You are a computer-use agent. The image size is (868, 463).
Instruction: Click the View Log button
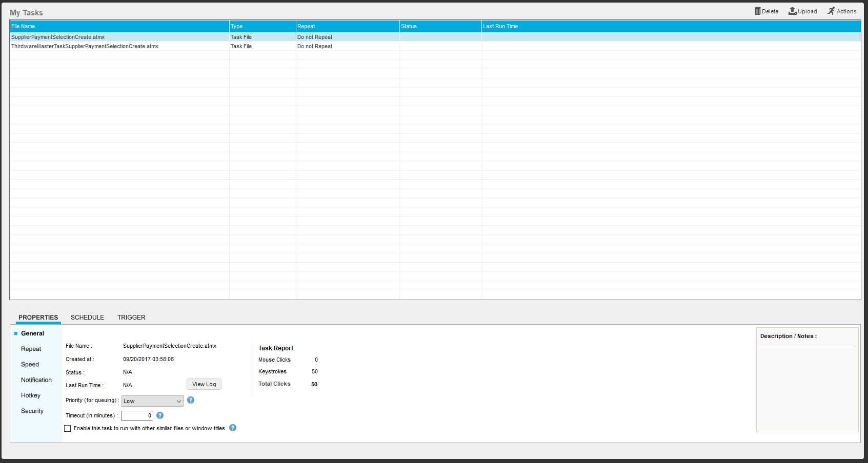[204, 384]
